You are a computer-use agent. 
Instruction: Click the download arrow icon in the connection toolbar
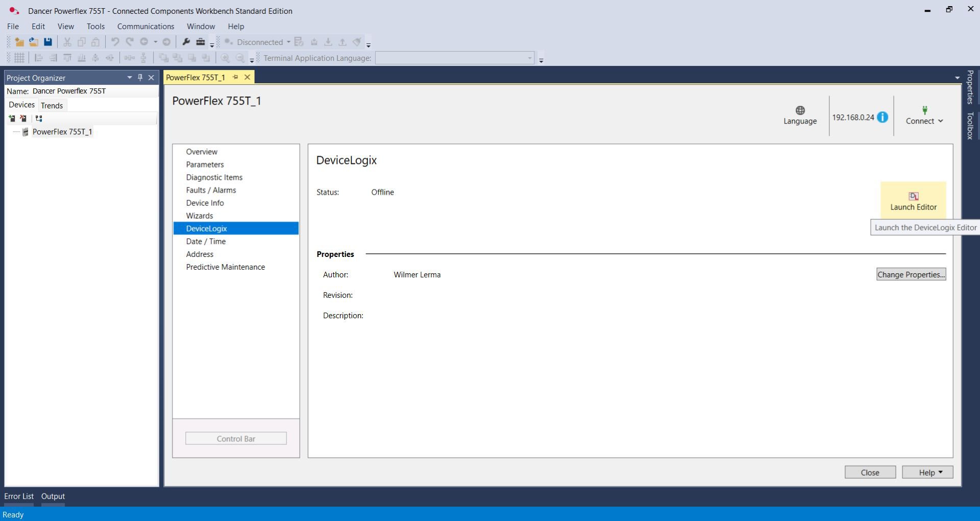(x=328, y=42)
